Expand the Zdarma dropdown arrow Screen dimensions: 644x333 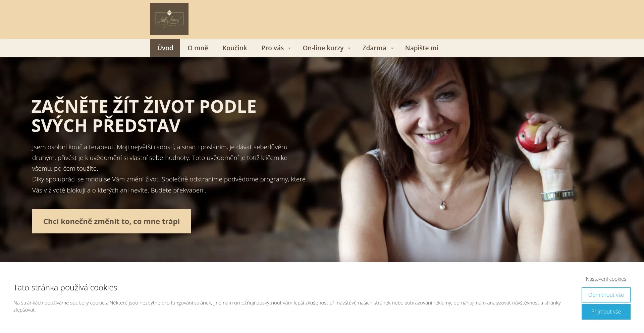pyautogui.click(x=392, y=48)
